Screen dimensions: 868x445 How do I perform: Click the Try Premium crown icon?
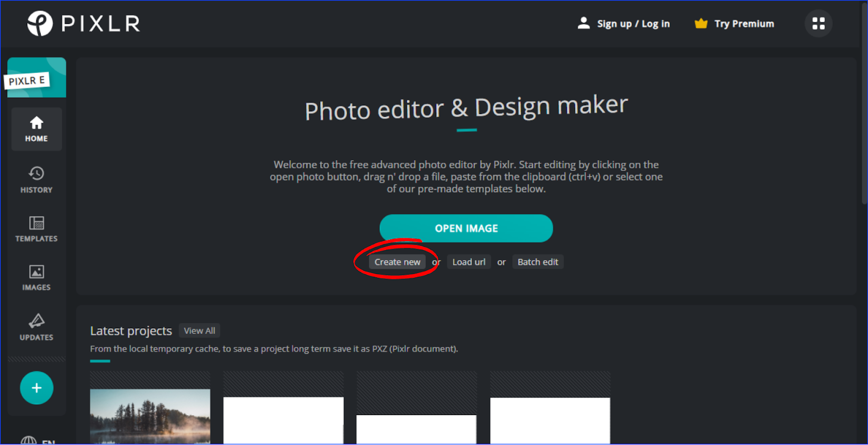[701, 23]
